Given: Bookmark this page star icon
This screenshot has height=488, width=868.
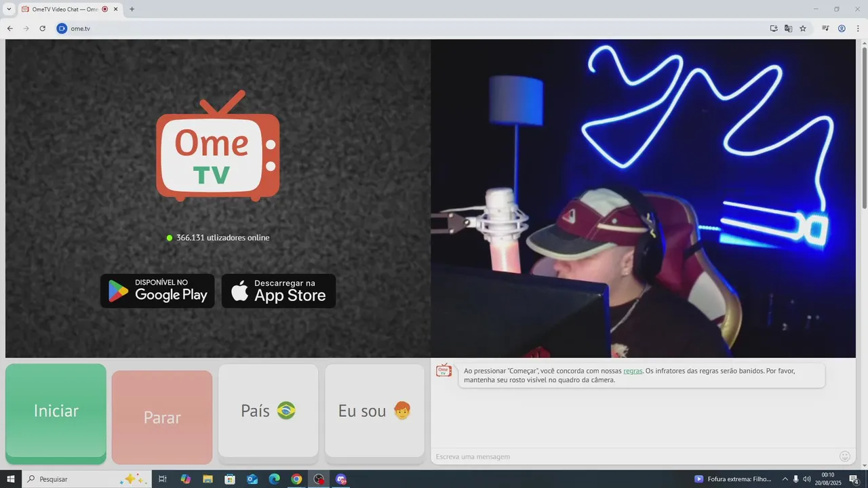Looking at the screenshot, I should click(803, 28).
